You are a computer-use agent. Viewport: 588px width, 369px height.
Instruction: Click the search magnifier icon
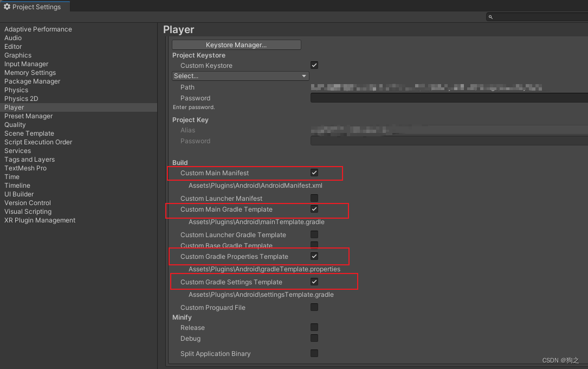coord(490,17)
